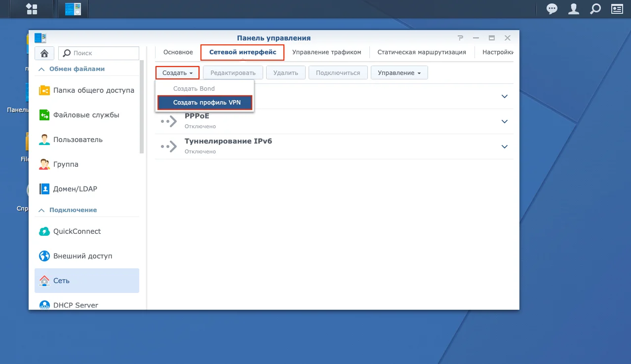Open the DSM main menu icon
Screen dimensions: 631x364
point(32,9)
